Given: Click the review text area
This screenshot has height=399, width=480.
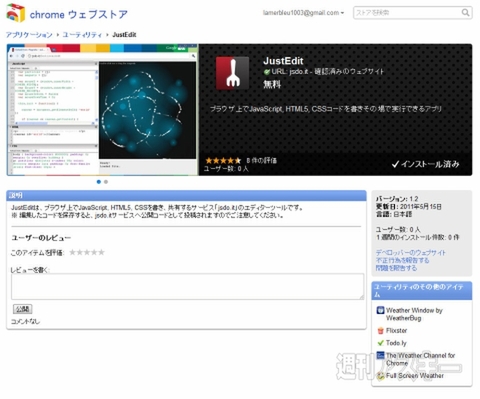Looking at the screenshot, I should (x=188, y=286).
